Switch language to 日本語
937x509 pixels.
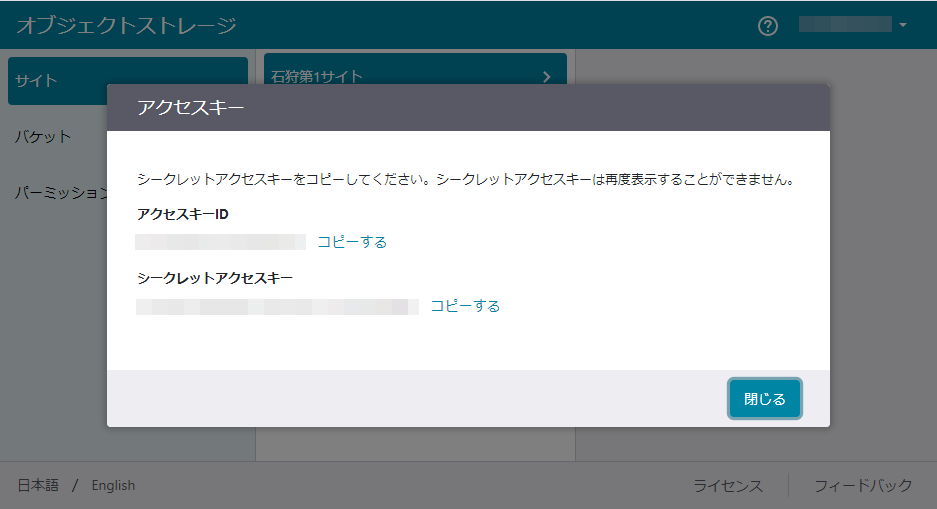click(x=38, y=485)
